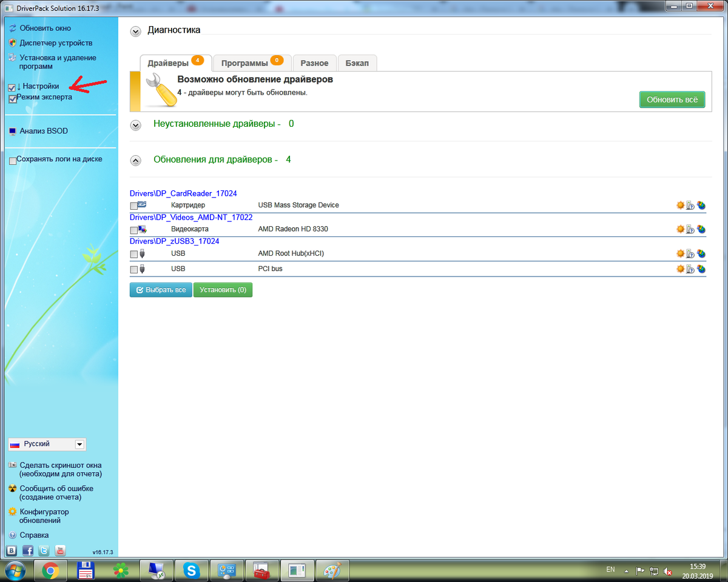This screenshot has height=582, width=728.
Task: Open Google Chrome from the taskbar
Action: click(50, 570)
